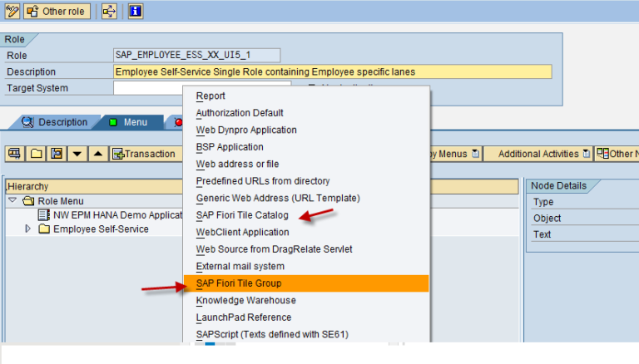Image resolution: width=639 pixels, height=364 pixels.
Task: Open the Additional Activities dropdown
Action: (x=538, y=154)
